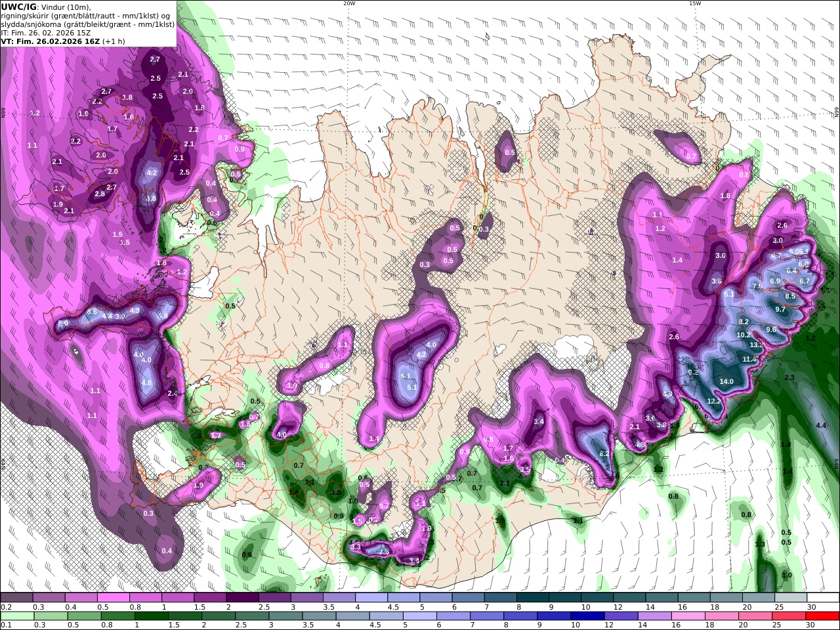Pick the gray-purple 0.2–0.3 snow swatch
The image size is (840, 630).
click(x=17, y=598)
